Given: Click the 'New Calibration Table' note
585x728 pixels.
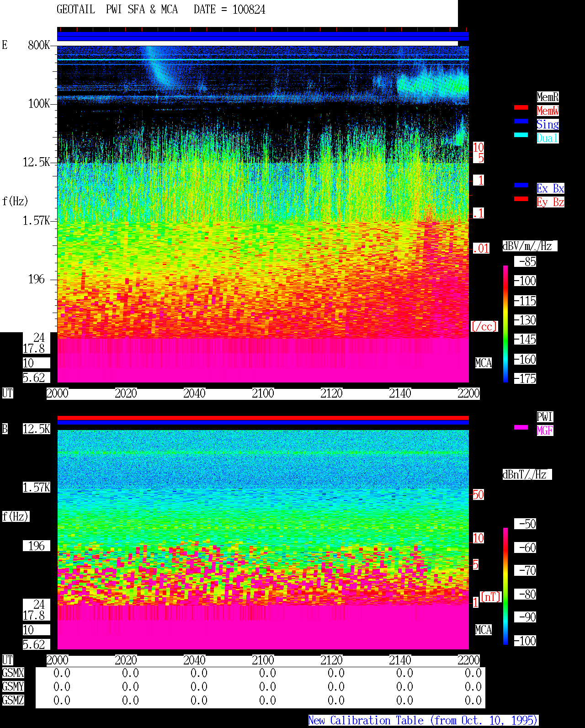Looking at the screenshot, I should tap(423, 720).
